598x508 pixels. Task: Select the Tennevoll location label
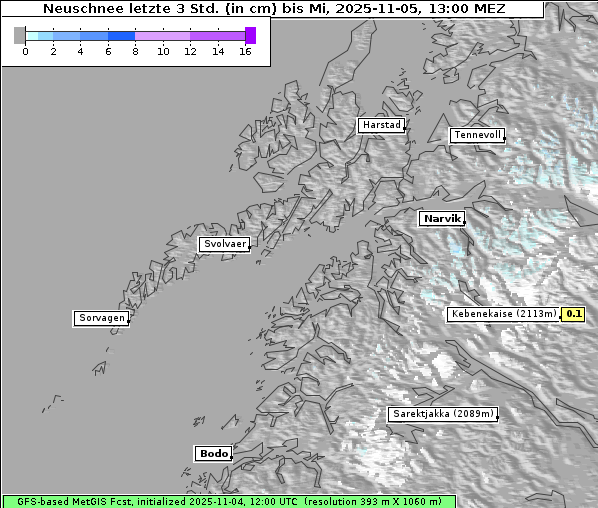tap(477, 135)
